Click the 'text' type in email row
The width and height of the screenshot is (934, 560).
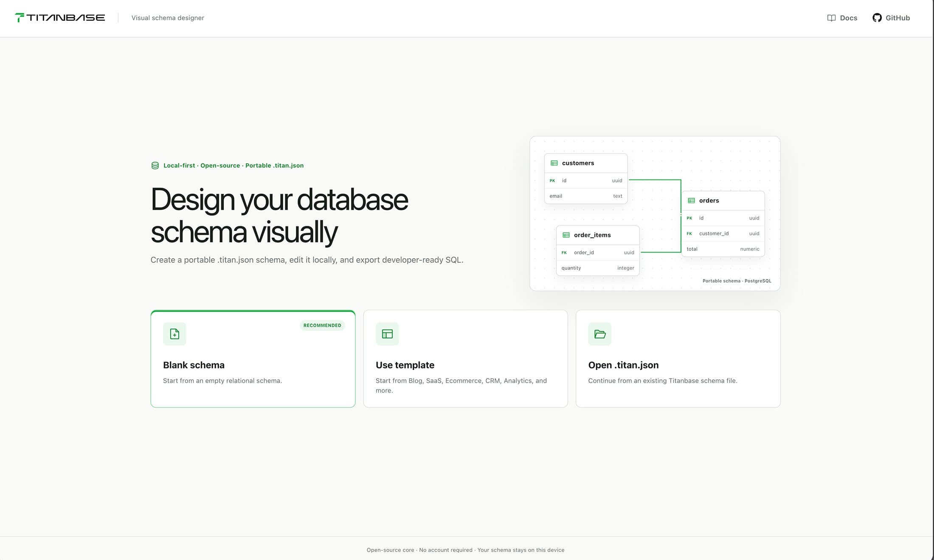pos(618,196)
